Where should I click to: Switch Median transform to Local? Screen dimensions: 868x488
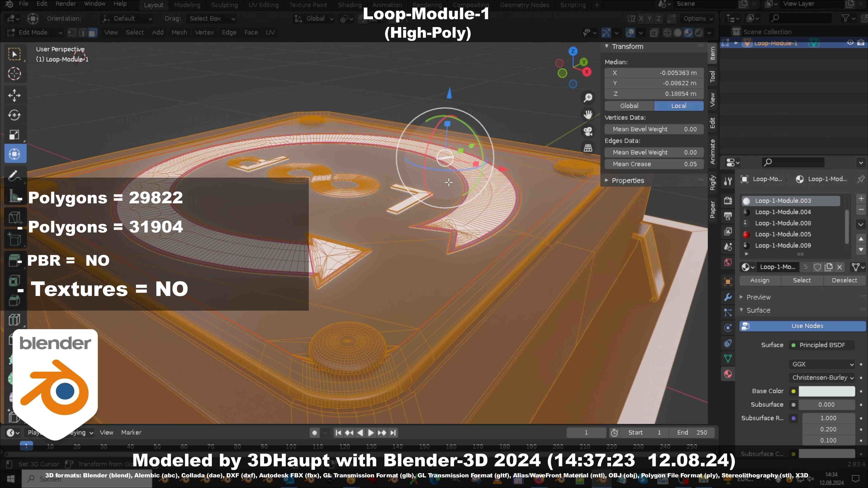point(679,106)
